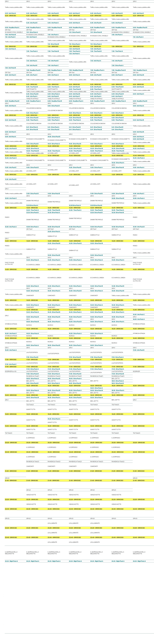
Task: Select "11.00 - Info Pack E" in the schedule
Action: 11,168
